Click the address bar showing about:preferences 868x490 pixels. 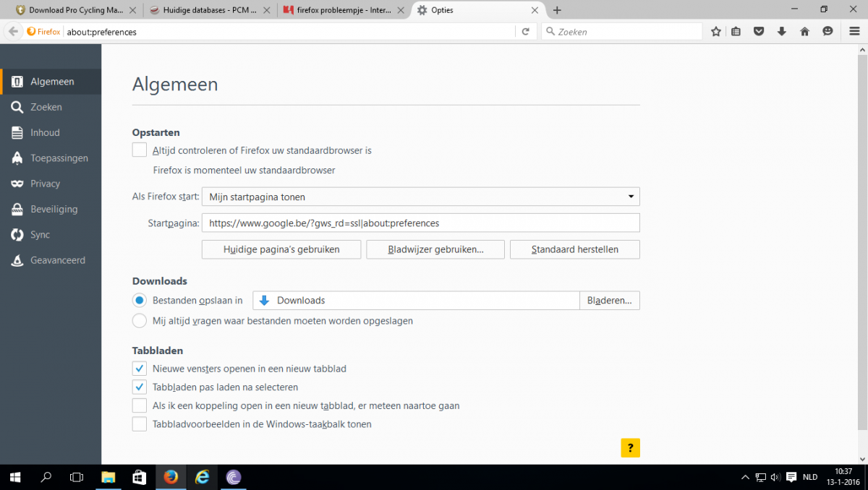[289, 32]
